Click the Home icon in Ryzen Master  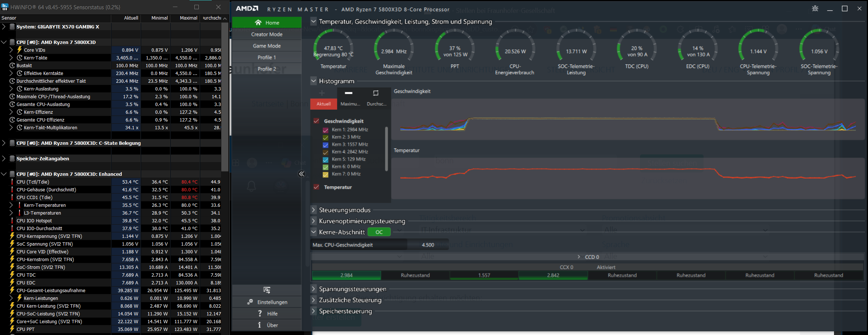pyautogui.click(x=258, y=23)
